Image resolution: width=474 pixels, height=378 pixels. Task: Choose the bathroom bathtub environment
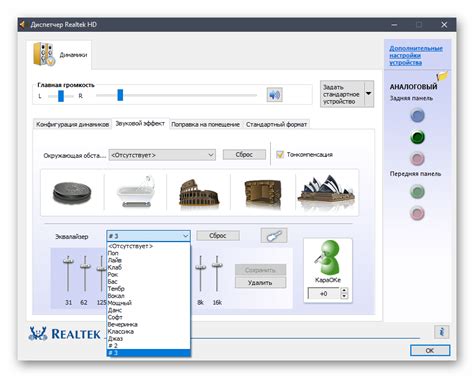(x=136, y=192)
